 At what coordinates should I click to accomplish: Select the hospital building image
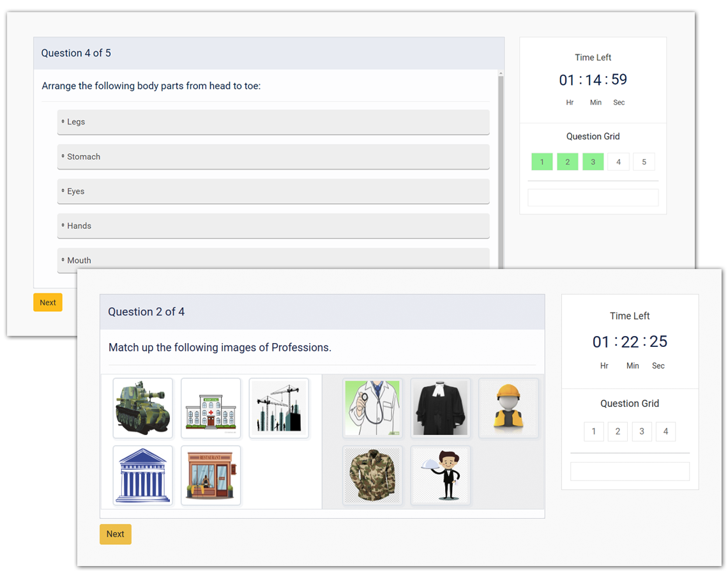point(211,408)
